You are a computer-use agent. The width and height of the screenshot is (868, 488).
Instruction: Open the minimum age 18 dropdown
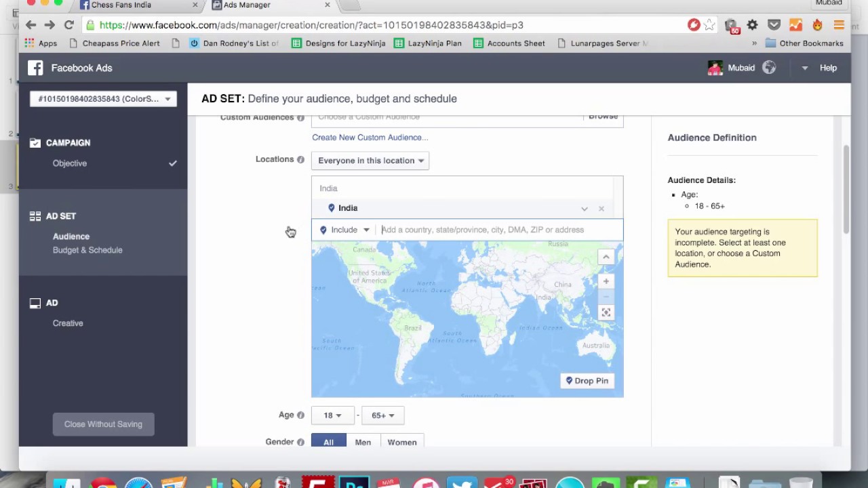coord(332,415)
